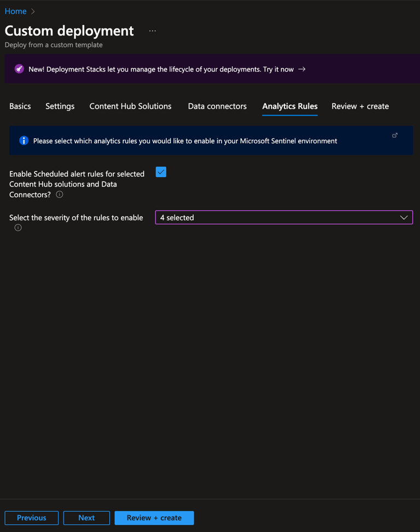Click info icon below severity label
The height and width of the screenshot is (532, 420).
coord(18,227)
